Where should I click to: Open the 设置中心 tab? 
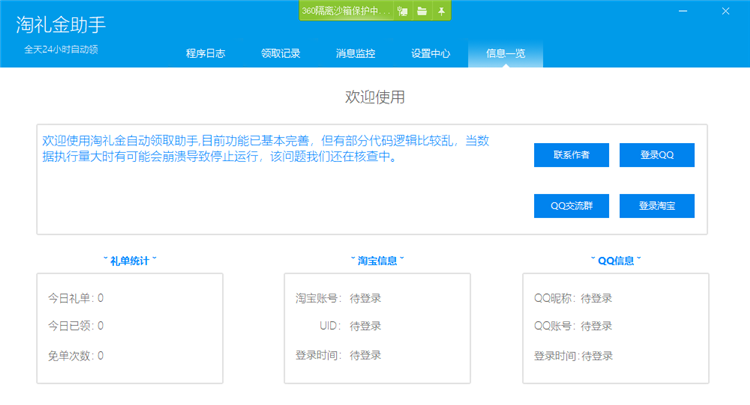coord(430,53)
